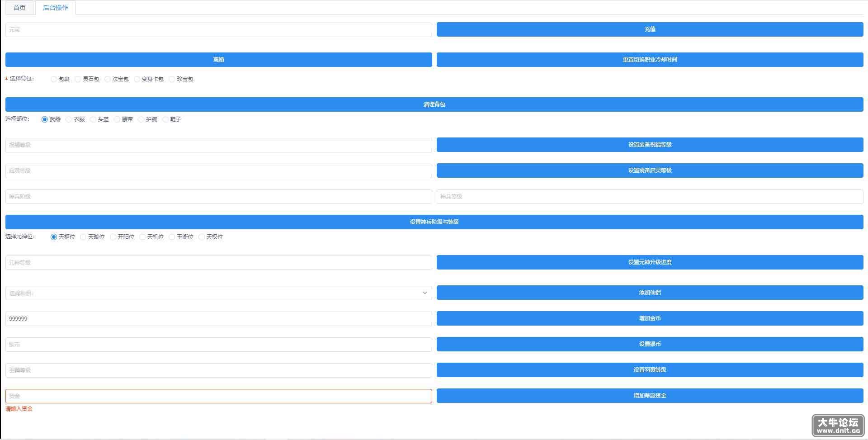Select the 开阳位 radio option
868x440 pixels.
click(x=113, y=237)
